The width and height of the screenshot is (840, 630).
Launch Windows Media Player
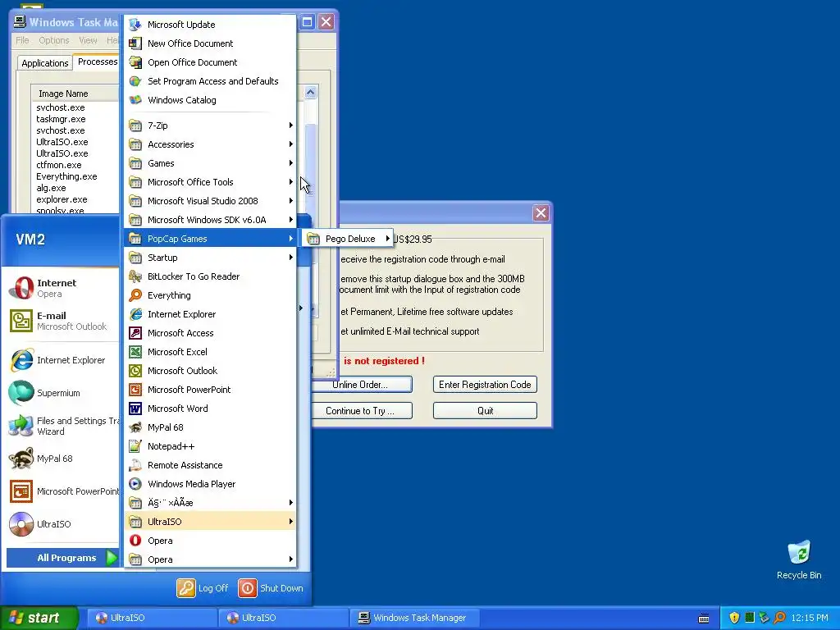point(211,484)
